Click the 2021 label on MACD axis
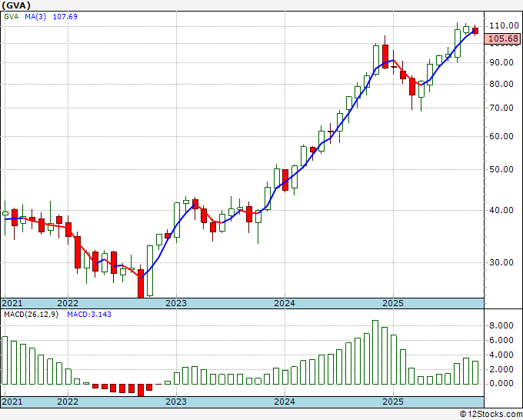The height and width of the screenshot is (420, 523). [12, 402]
